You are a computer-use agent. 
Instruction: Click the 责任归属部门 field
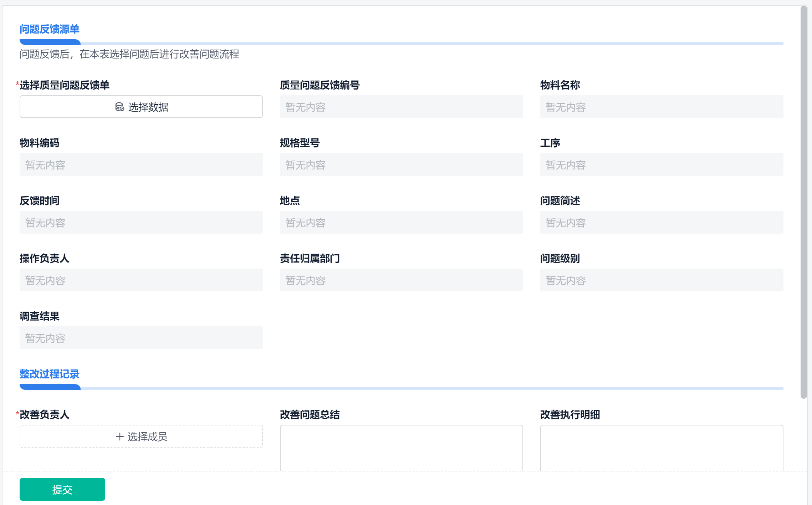(x=401, y=280)
